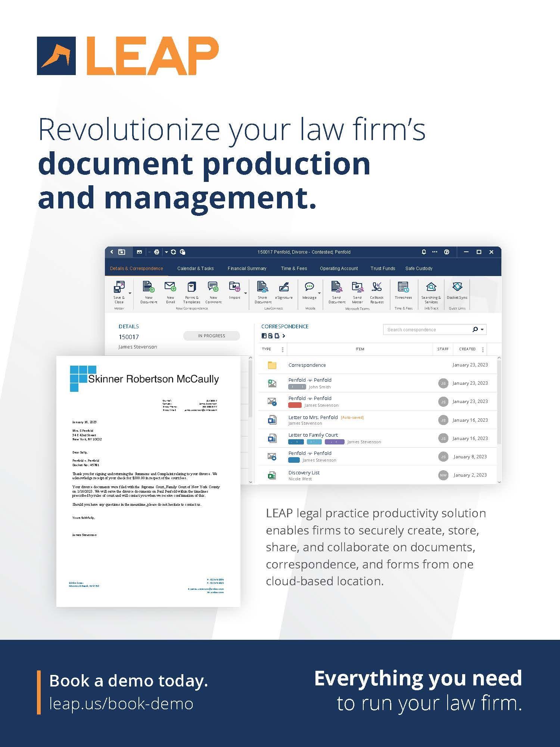Click Send Document in Microsoft Teams group
Image resolution: width=560 pixels, height=747 pixels.
pos(337,292)
